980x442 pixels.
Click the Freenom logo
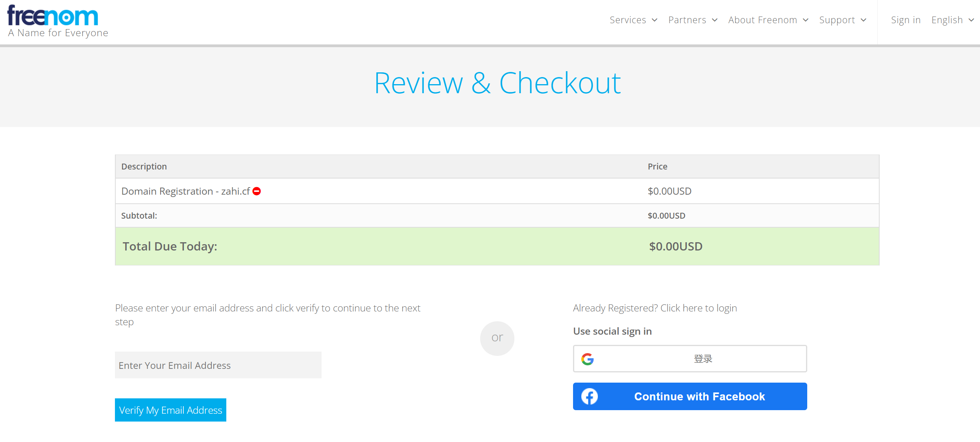click(53, 16)
